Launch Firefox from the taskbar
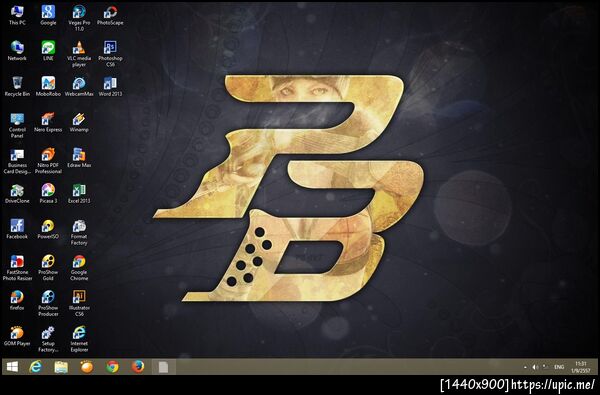The image size is (600, 395). (x=138, y=367)
